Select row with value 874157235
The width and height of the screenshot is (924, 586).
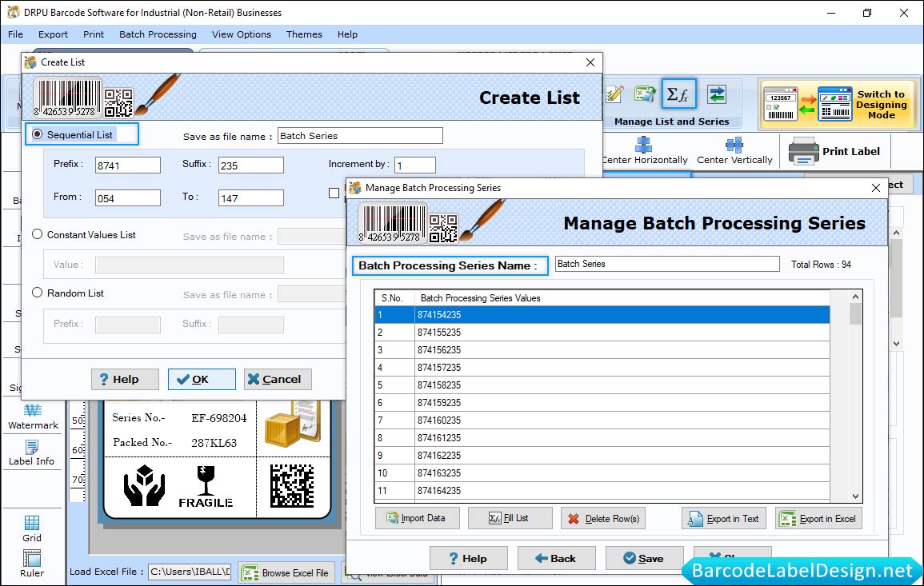(x=602, y=368)
